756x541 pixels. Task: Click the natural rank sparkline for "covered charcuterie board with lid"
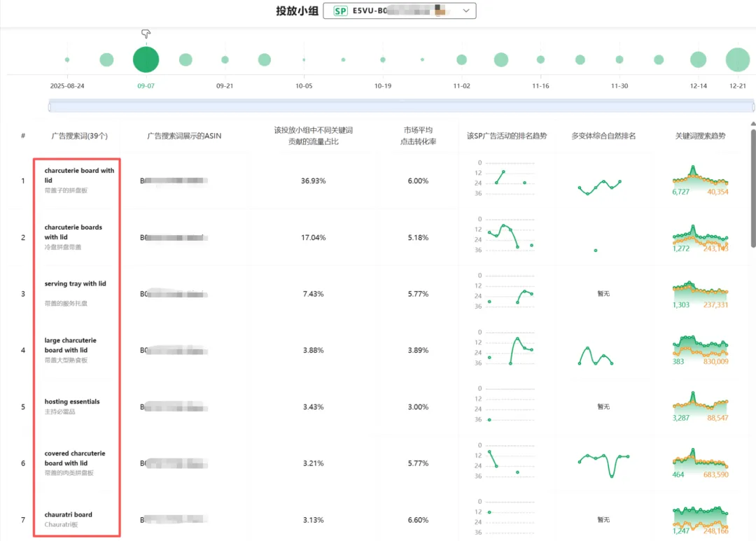(x=603, y=463)
